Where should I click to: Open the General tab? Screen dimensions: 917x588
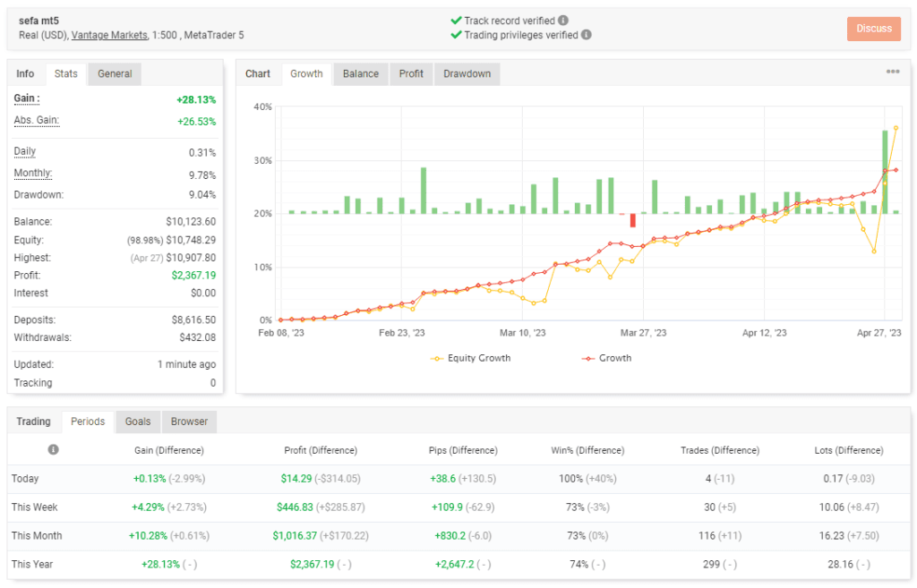tap(115, 73)
